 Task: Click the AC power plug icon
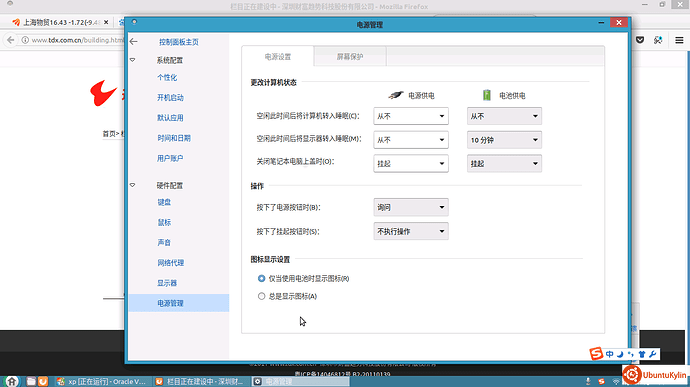point(396,95)
